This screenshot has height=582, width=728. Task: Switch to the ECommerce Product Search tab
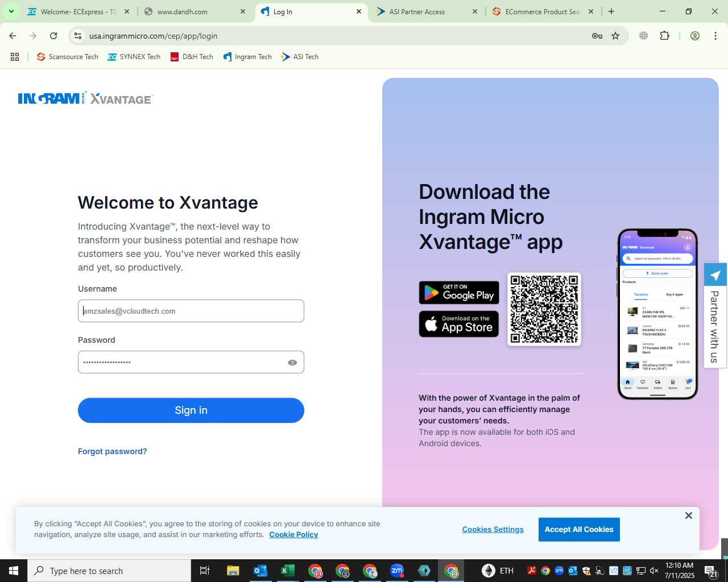tap(542, 11)
